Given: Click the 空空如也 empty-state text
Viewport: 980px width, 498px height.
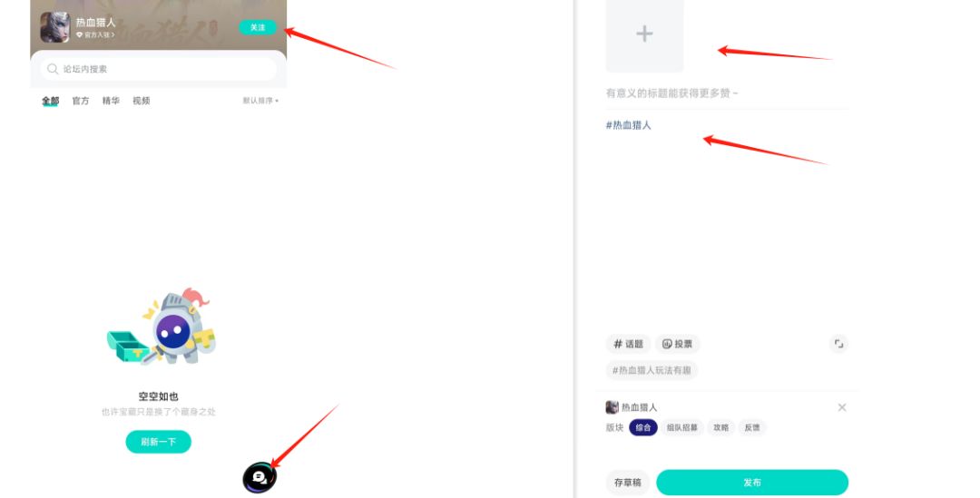Looking at the screenshot, I should coord(158,396).
